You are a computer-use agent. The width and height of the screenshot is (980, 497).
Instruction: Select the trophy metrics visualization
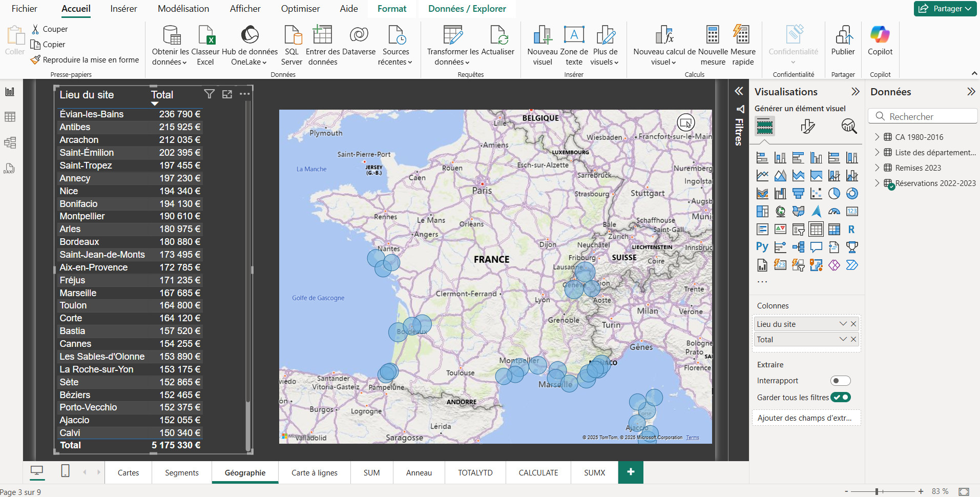click(x=852, y=247)
